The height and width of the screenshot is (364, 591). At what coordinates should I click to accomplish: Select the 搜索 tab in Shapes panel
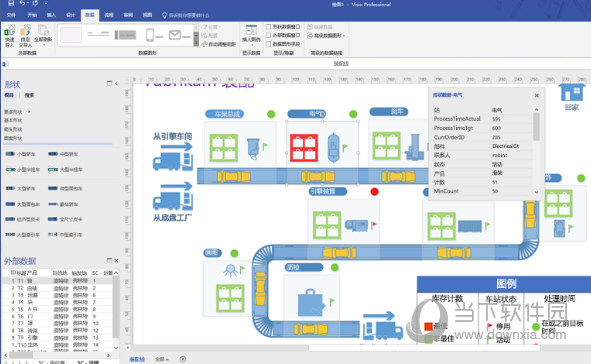pos(29,95)
